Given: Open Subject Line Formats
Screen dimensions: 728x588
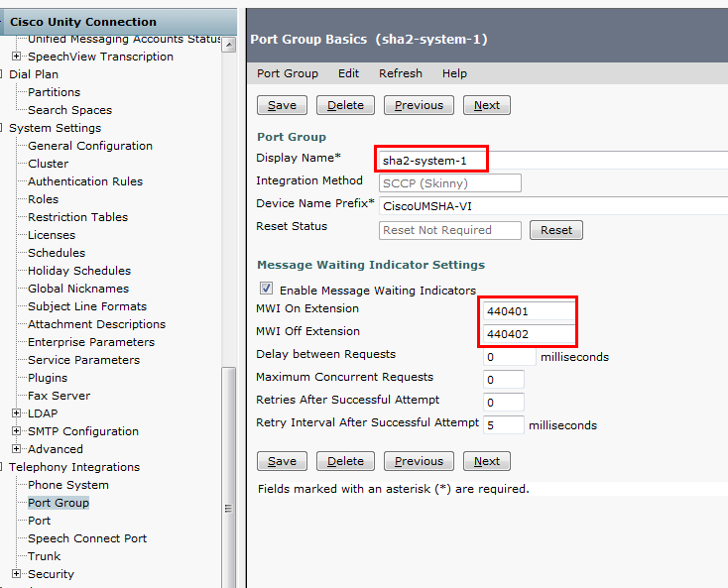Looking at the screenshot, I should tap(87, 306).
